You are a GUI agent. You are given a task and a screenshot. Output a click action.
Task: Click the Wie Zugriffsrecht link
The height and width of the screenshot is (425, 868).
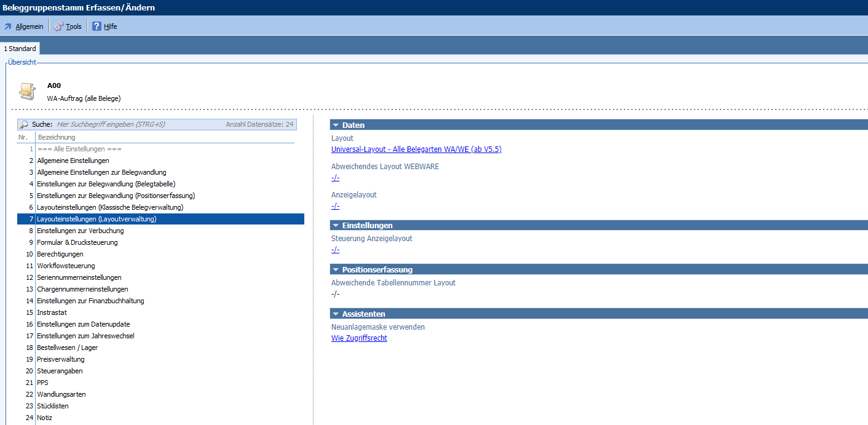click(359, 338)
